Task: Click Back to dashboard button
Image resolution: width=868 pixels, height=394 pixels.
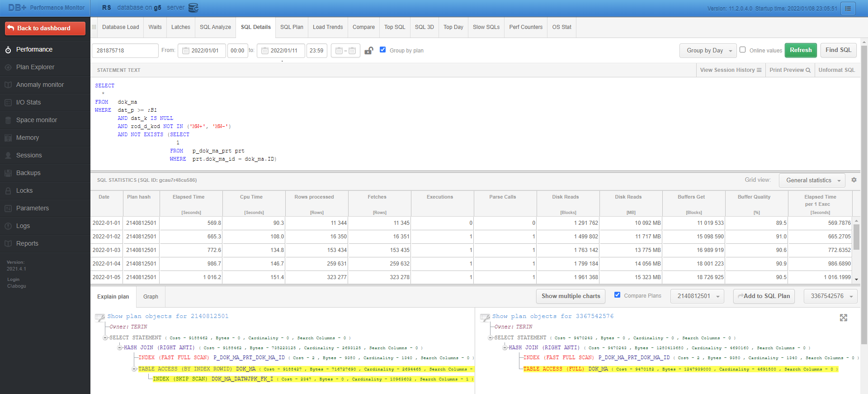Action: click(45, 28)
